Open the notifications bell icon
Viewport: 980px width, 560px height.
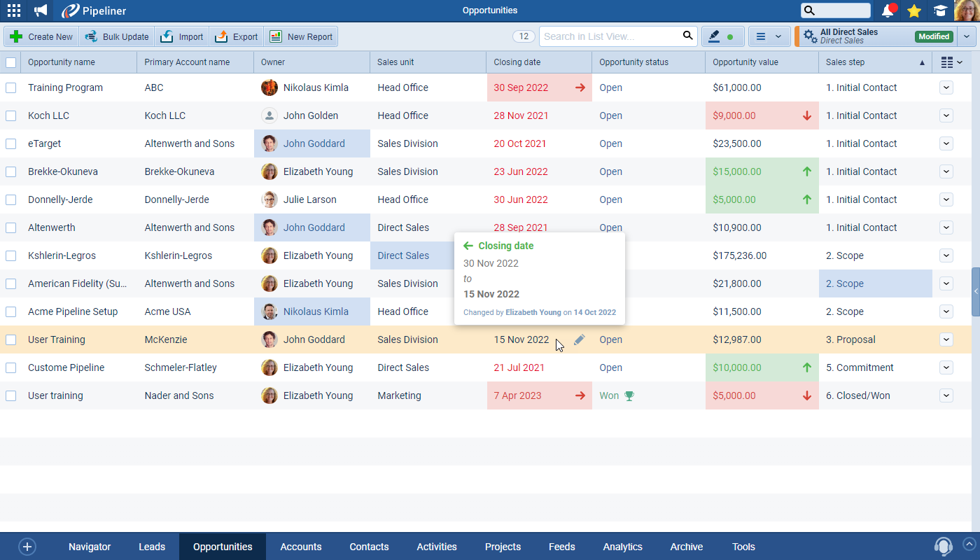(x=888, y=10)
